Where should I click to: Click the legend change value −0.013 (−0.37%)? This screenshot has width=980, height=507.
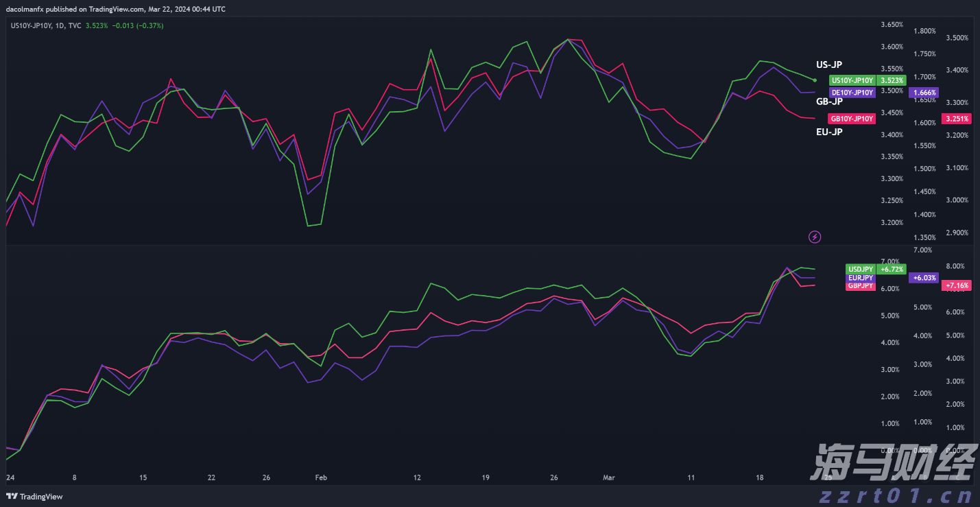[x=137, y=25]
